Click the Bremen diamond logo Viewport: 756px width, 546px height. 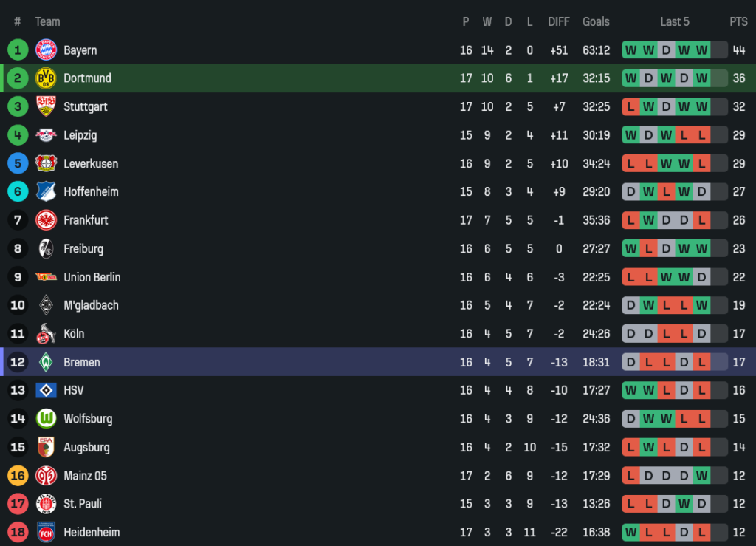pyautogui.click(x=46, y=362)
